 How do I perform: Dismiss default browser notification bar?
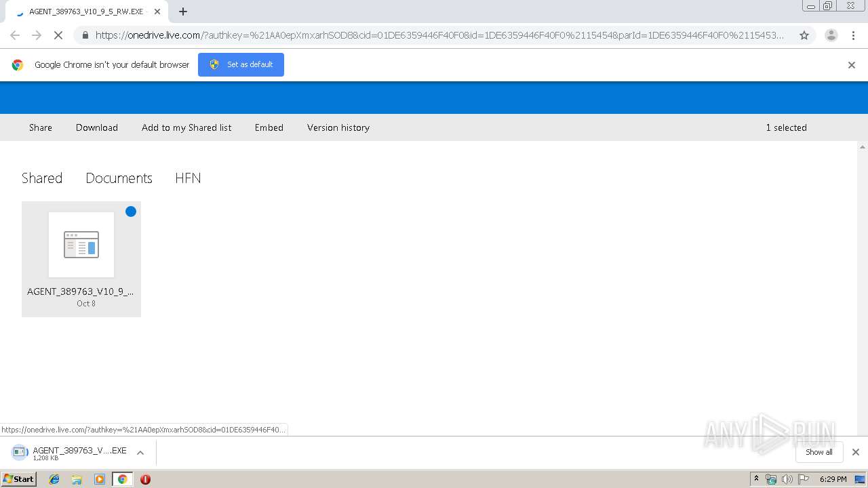point(852,65)
